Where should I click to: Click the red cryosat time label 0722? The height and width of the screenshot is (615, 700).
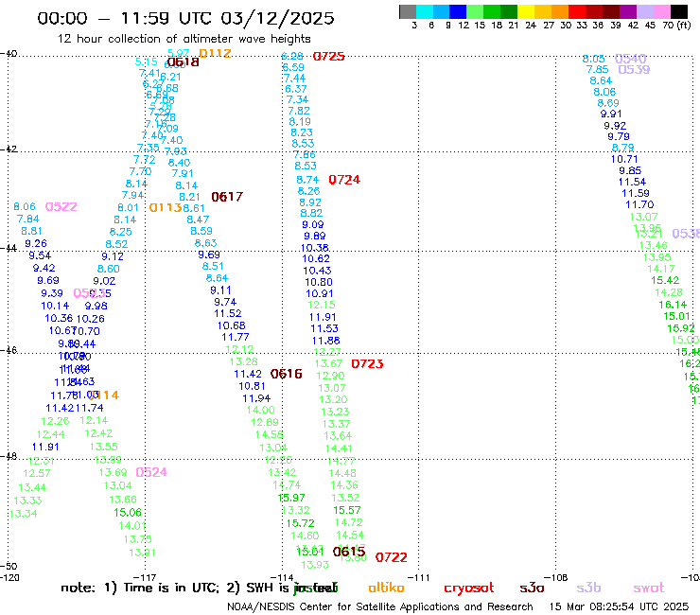(x=391, y=557)
